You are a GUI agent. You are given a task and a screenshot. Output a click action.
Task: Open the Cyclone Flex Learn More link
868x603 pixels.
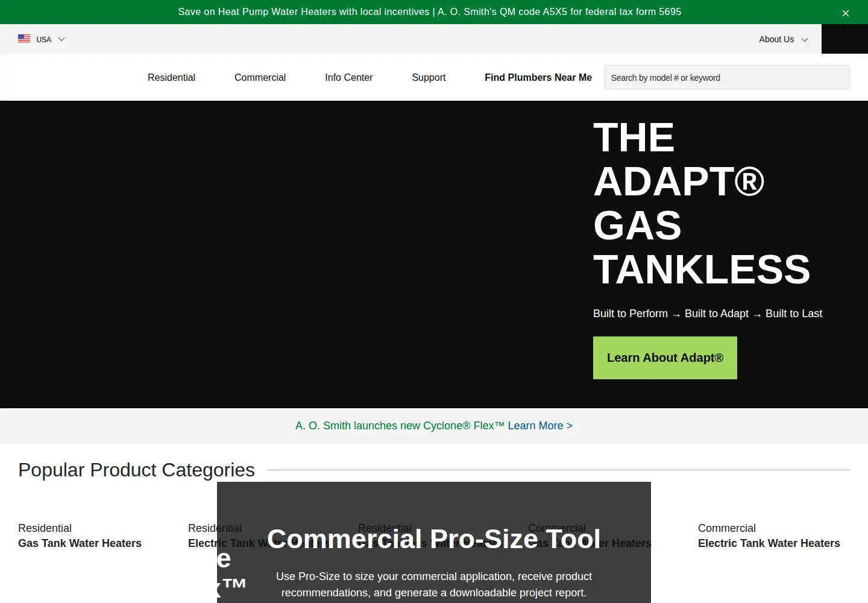click(540, 426)
